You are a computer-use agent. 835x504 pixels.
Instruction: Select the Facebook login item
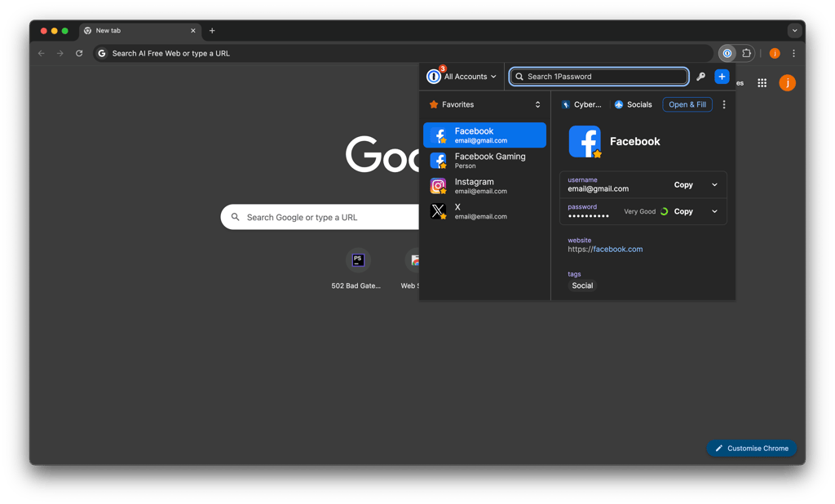pyautogui.click(x=484, y=135)
